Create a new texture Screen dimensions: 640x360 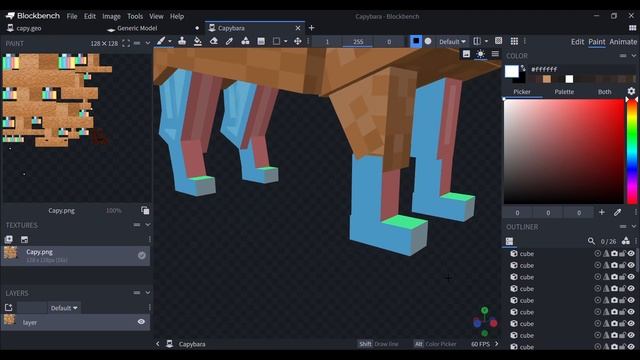9,240
